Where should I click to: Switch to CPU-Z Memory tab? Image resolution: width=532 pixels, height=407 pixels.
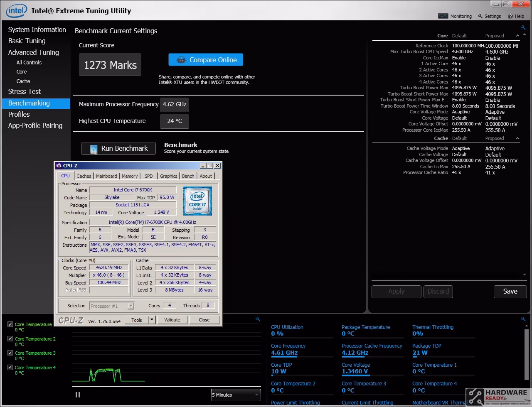tap(130, 176)
